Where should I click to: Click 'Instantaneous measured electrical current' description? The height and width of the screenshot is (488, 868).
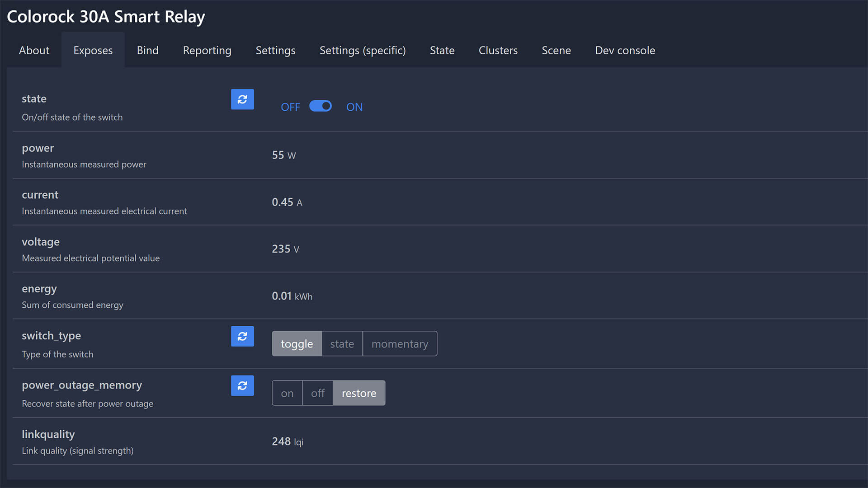(104, 211)
